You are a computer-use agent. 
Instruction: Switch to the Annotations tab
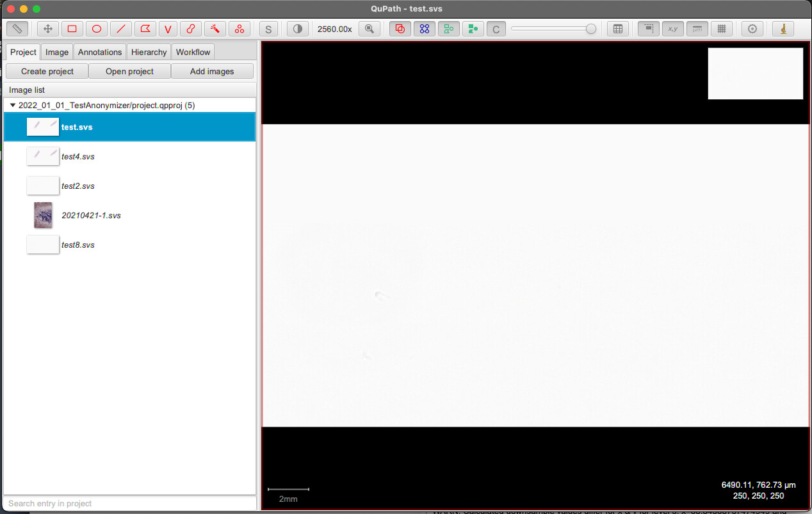[99, 52]
